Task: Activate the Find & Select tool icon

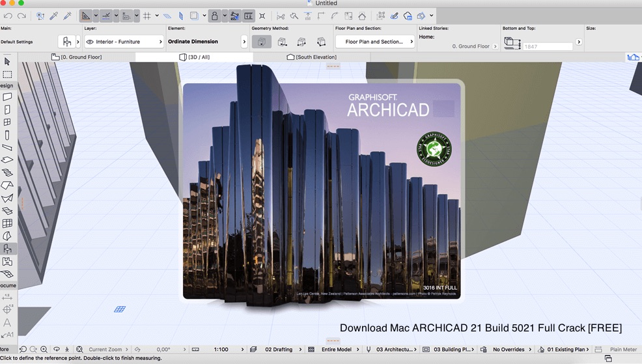Action: pyautogui.click(x=40, y=16)
